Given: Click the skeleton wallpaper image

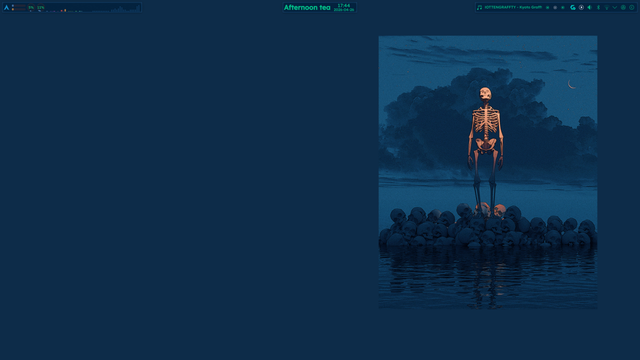Looking at the screenshot, I should 488,172.
